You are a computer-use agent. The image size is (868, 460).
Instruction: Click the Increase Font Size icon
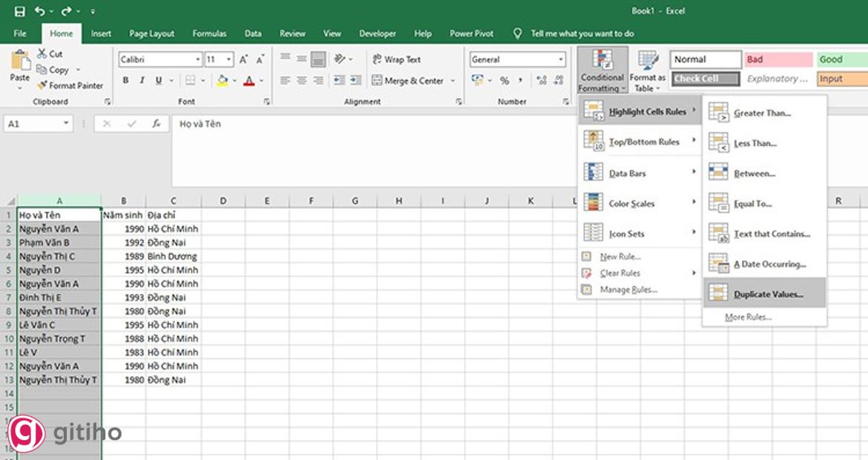(245, 59)
